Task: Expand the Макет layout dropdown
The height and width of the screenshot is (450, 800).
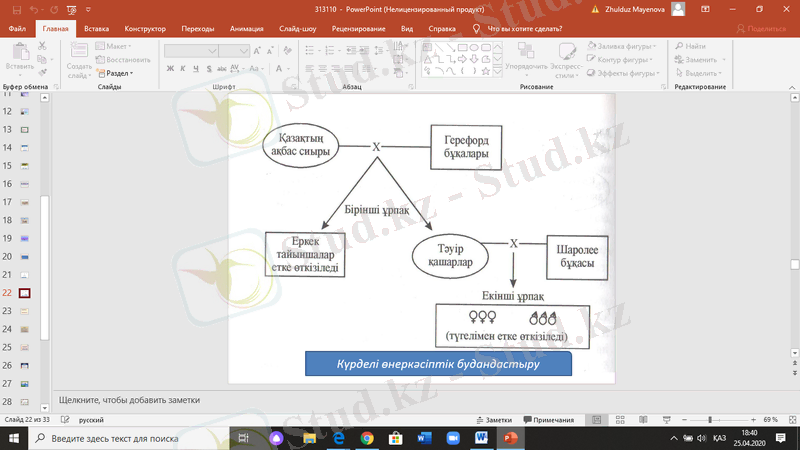Action: (x=114, y=46)
